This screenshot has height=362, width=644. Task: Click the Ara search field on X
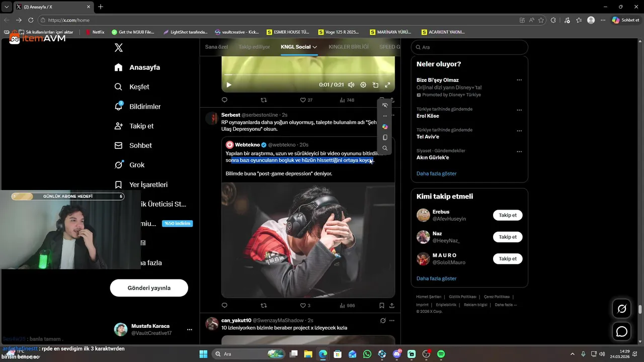[x=469, y=47]
